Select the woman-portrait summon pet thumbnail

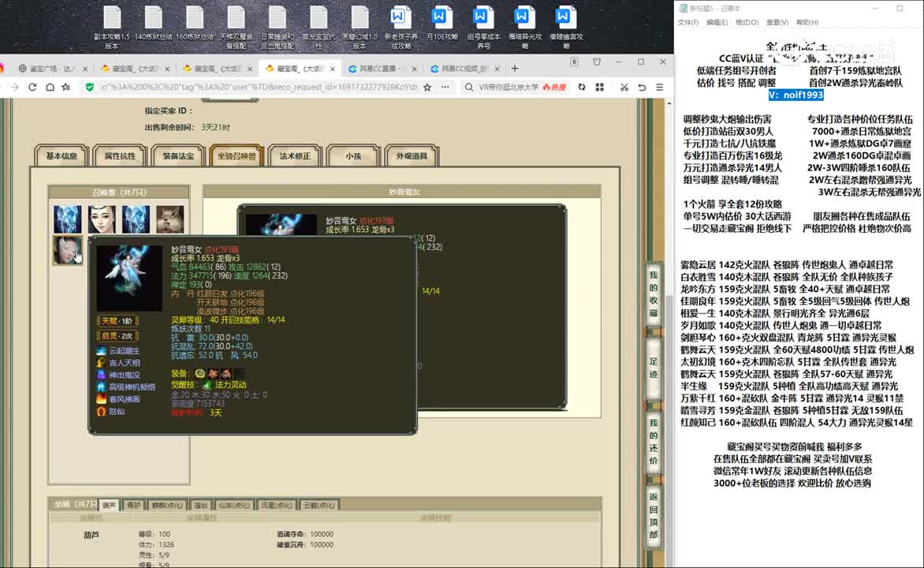pos(102,219)
